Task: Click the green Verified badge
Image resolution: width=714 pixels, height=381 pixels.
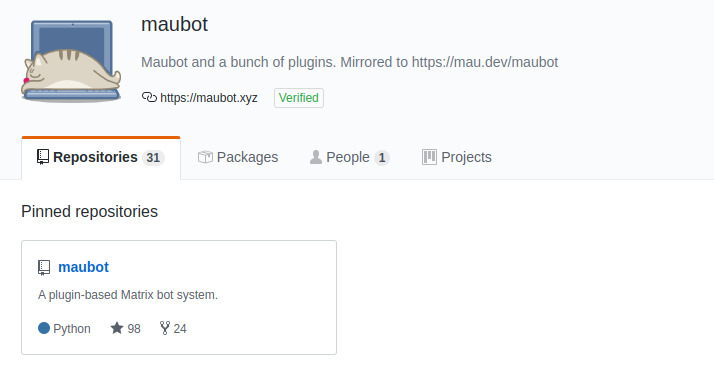Action: (x=299, y=98)
